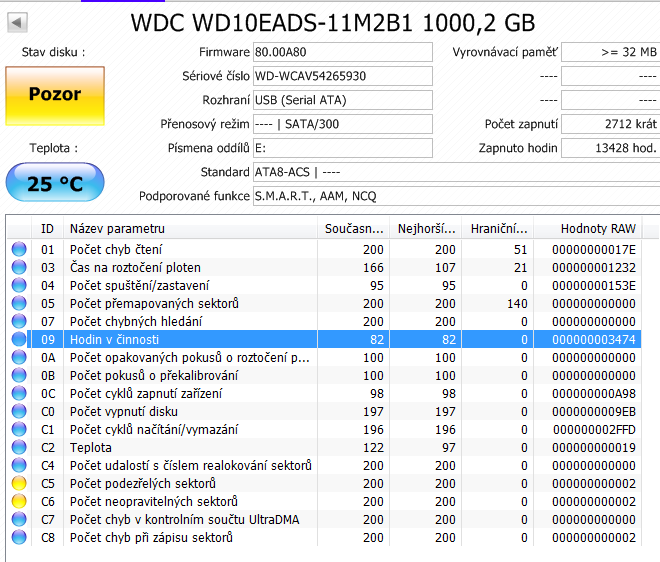This screenshot has height=562, width=660.
Task: Click the Rozhraní USB (Serial ATA) field
Action: pyautogui.click(x=343, y=100)
